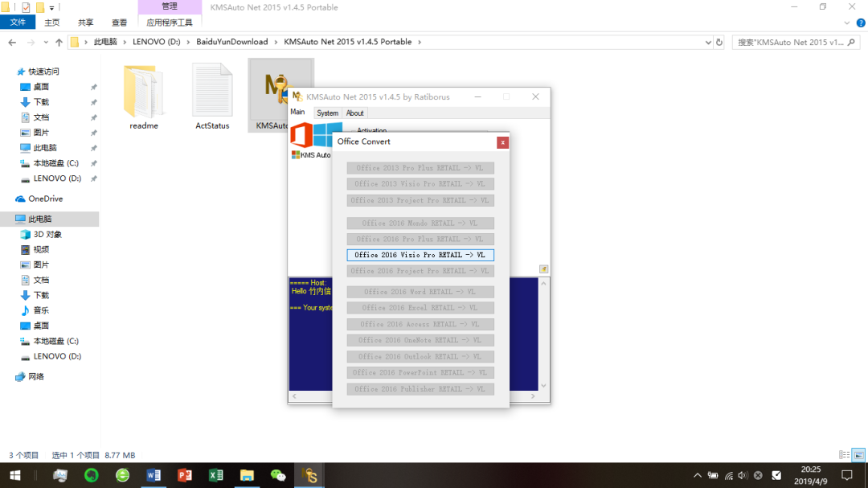868x488 pixels.
Task: Go up one folder level
Action: pos(59,42)
